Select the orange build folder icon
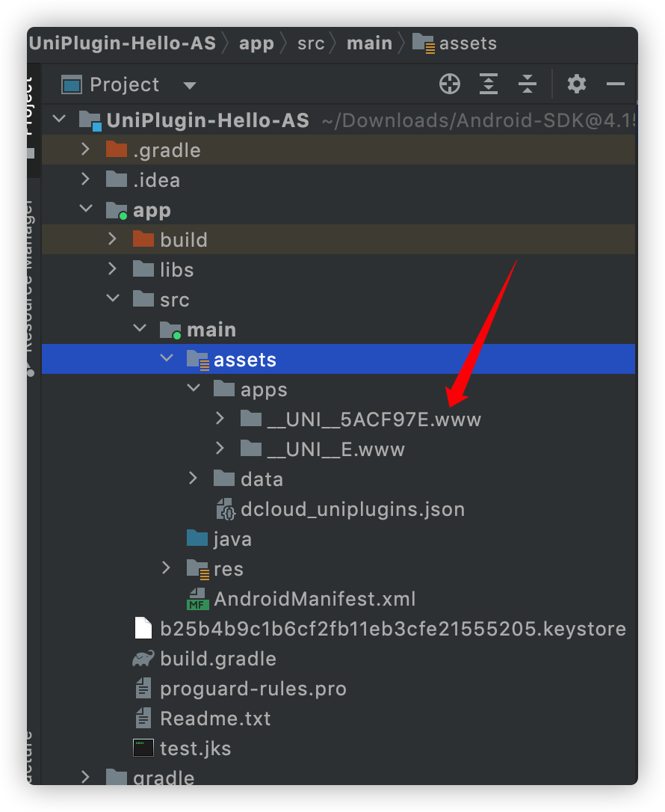 pos(143,239)
